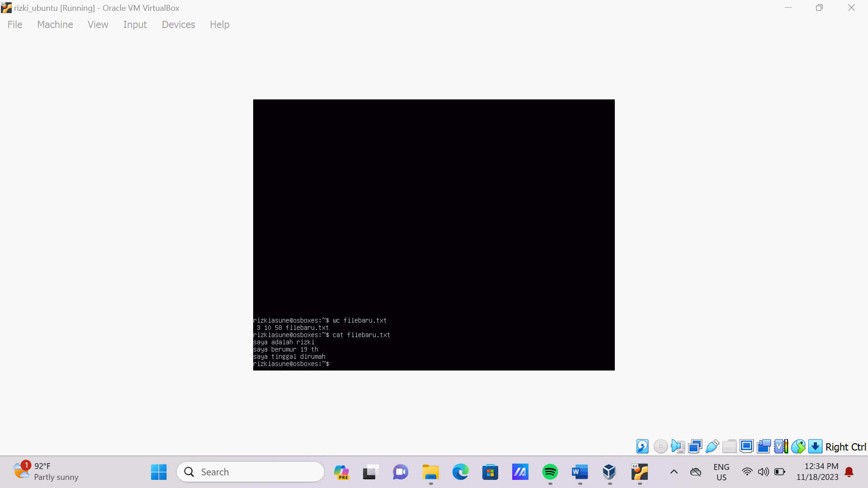Open the Input menu
The width and height of the screenshot is (868, 488).
[135, 24]
